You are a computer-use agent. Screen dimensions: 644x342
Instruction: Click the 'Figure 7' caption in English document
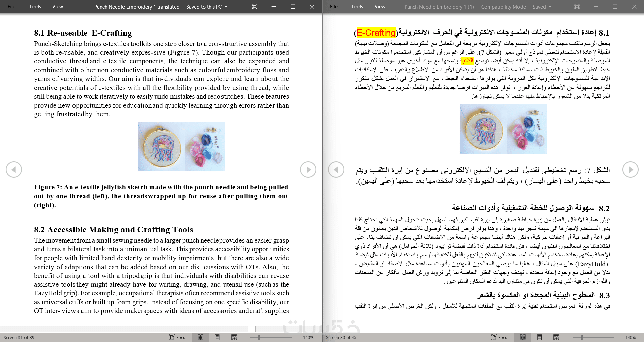point(161,196)
